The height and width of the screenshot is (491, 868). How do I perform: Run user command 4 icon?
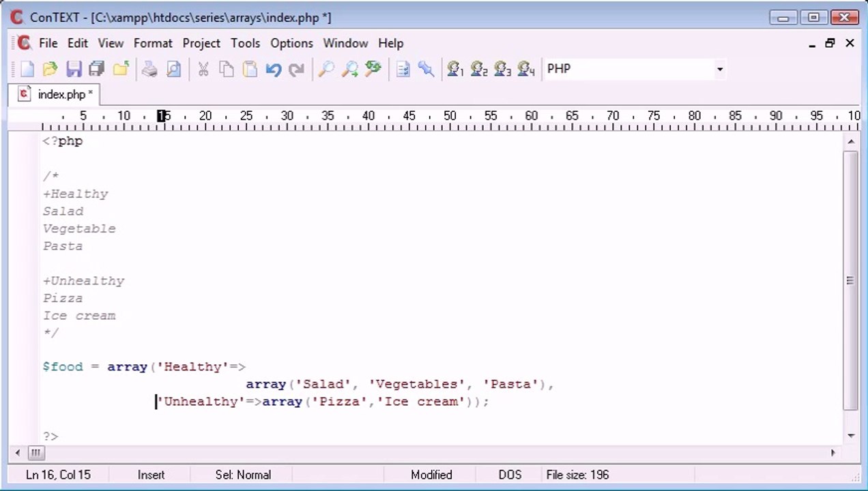pos(525,69)
